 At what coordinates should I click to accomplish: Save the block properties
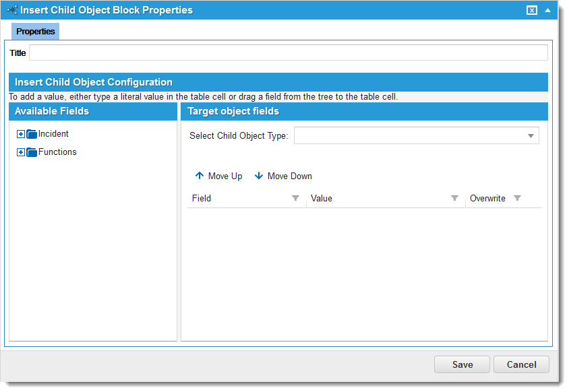[x=462, y=364]
